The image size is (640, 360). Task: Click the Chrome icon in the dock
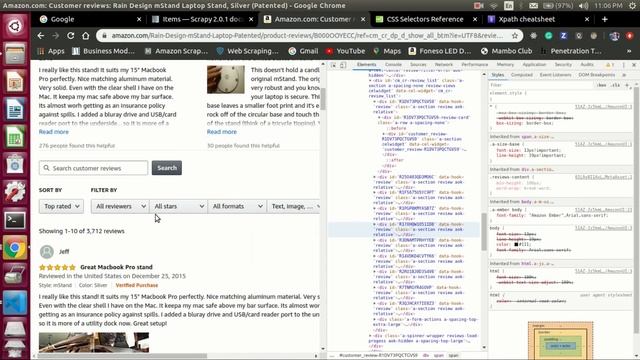coord(15,248)
